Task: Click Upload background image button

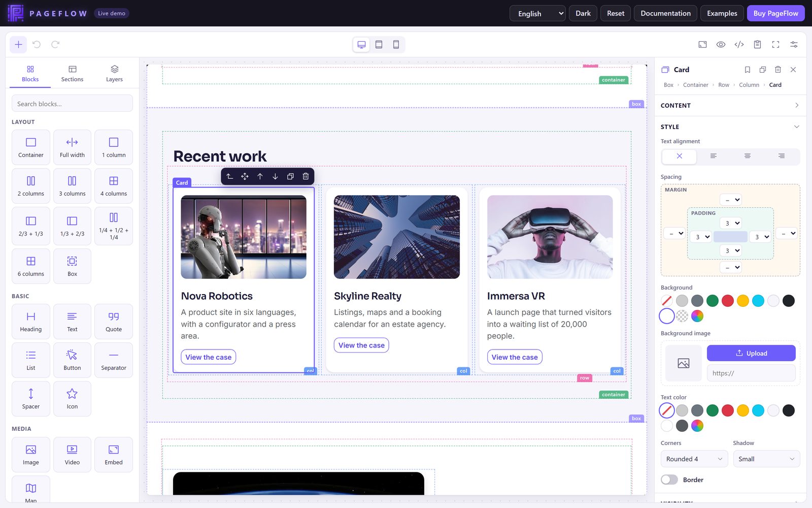Action: tap(751, 353)
